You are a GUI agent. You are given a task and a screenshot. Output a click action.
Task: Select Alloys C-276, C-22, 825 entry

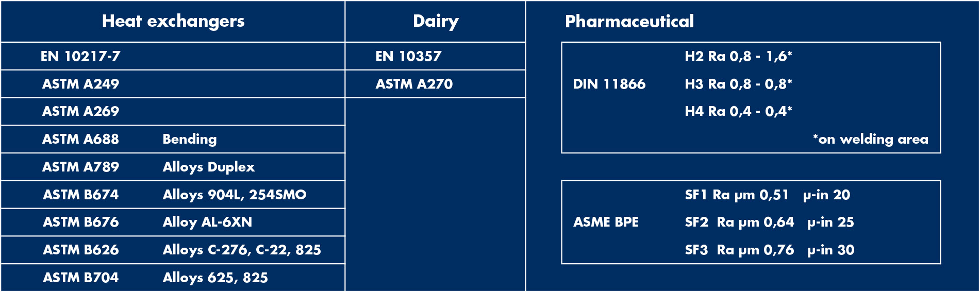tap(242, 250)
